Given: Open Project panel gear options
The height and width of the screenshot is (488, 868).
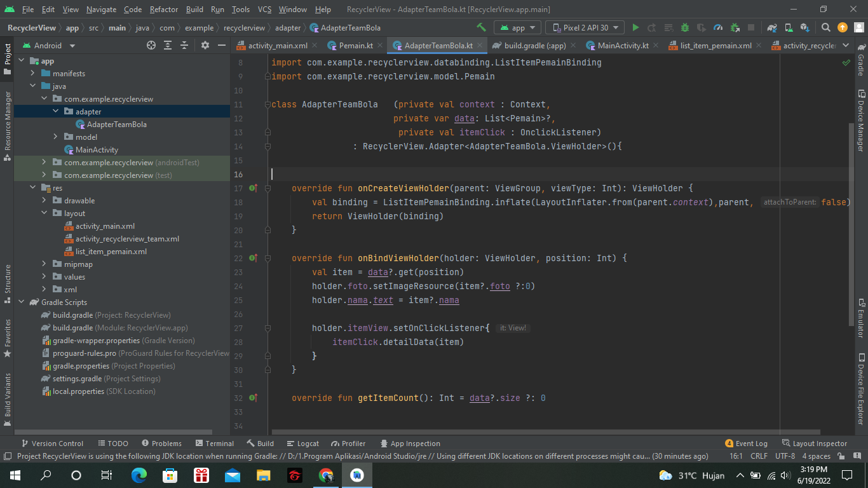Looking at the screenshot, I should 205,45.
